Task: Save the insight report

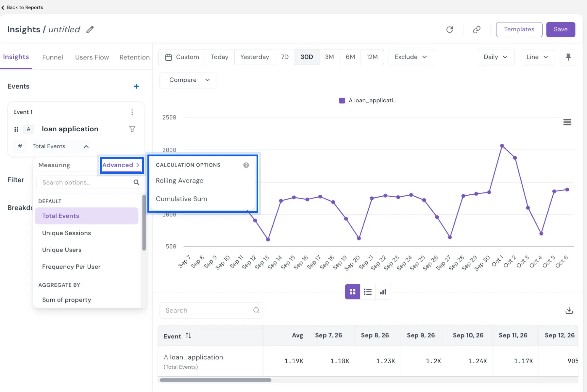Action: [561, 29]
